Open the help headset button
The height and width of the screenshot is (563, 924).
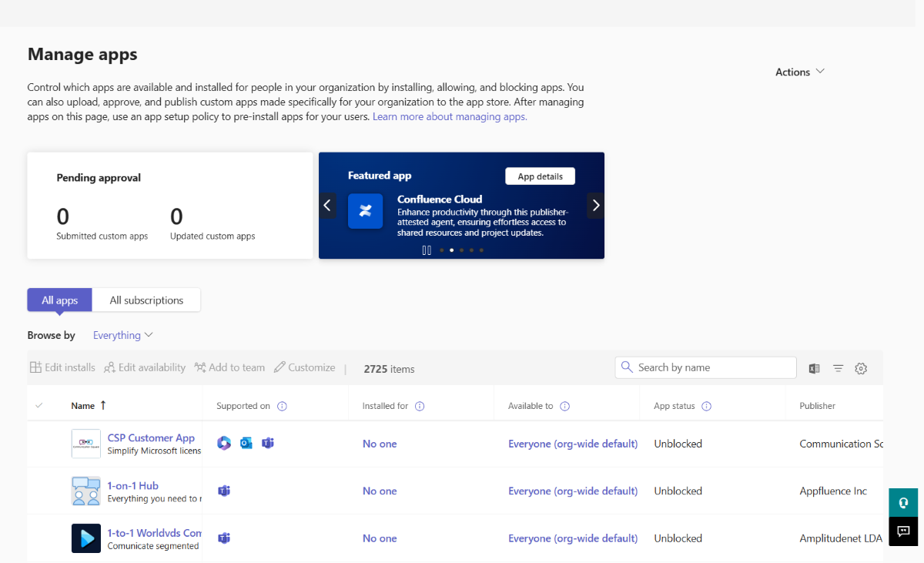pyautogui.click(x=903, y=502)
